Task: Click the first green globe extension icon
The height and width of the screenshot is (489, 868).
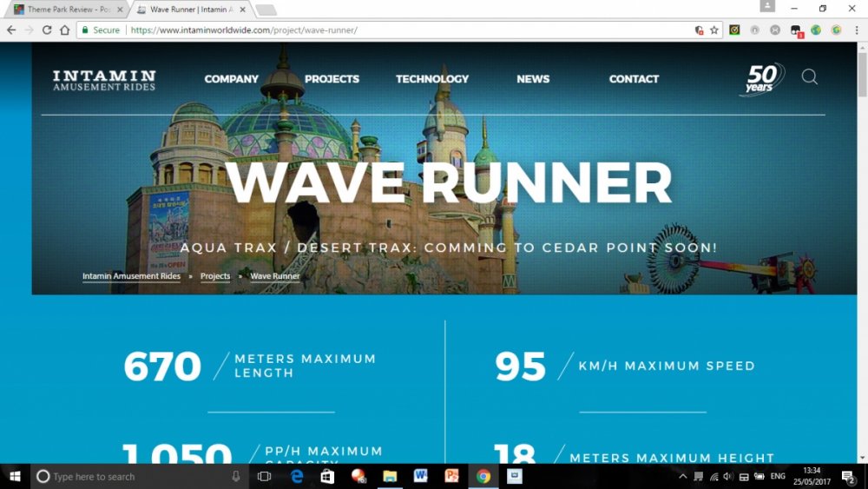Action: (816, 30)
